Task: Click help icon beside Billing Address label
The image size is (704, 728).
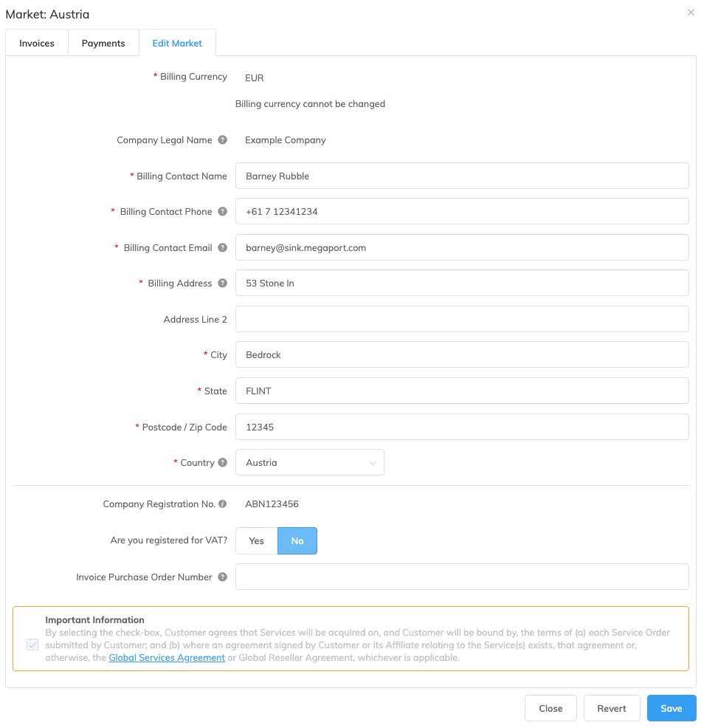Action: pyautogui.click(x=222, y=284)
